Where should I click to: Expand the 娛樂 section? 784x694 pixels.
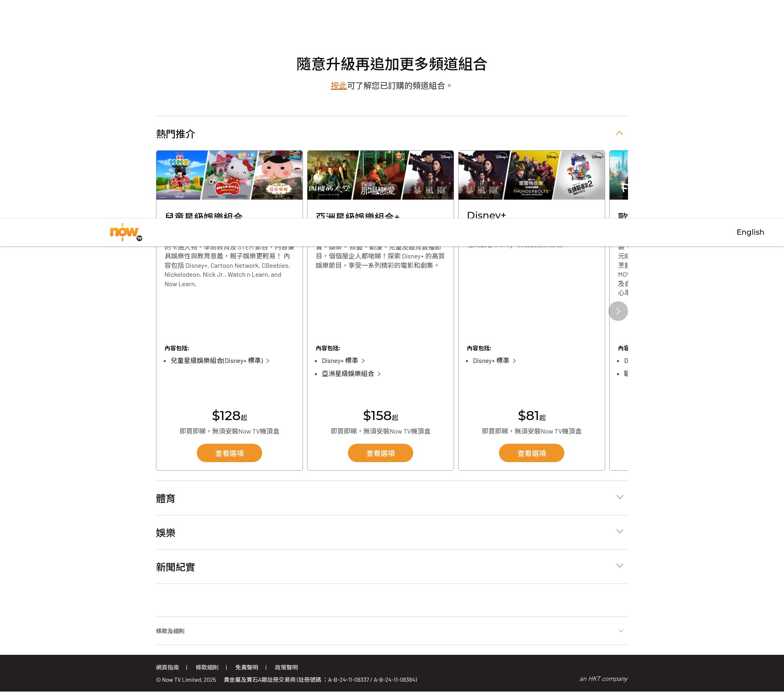coord(392,532)
